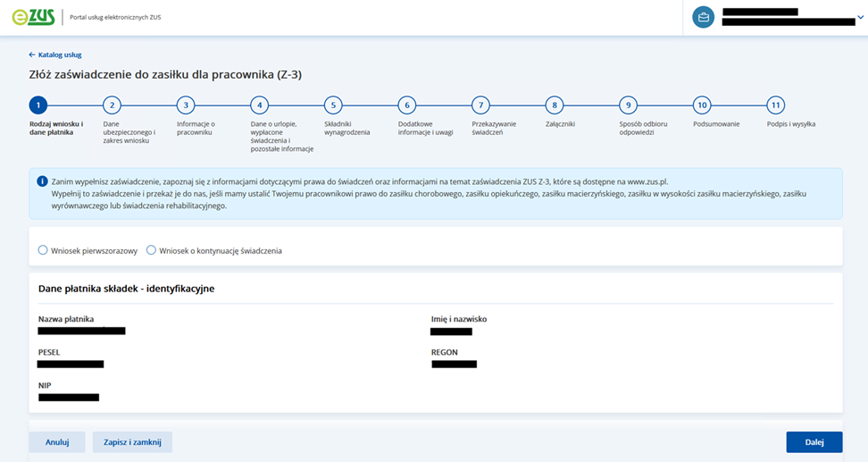The image size is (868, 462).
Task: Click the blue info icon in notice
Action: [42, 181]
